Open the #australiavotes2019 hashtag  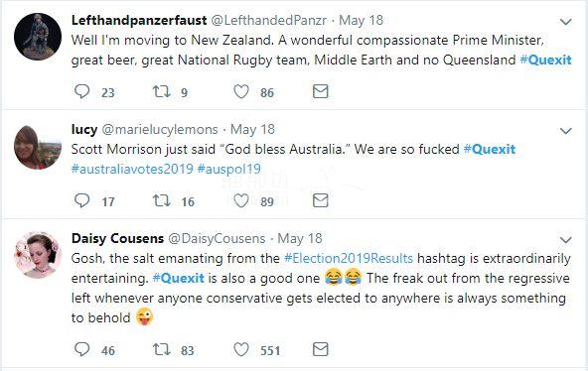pyautogui.click(x=132, y=169)
